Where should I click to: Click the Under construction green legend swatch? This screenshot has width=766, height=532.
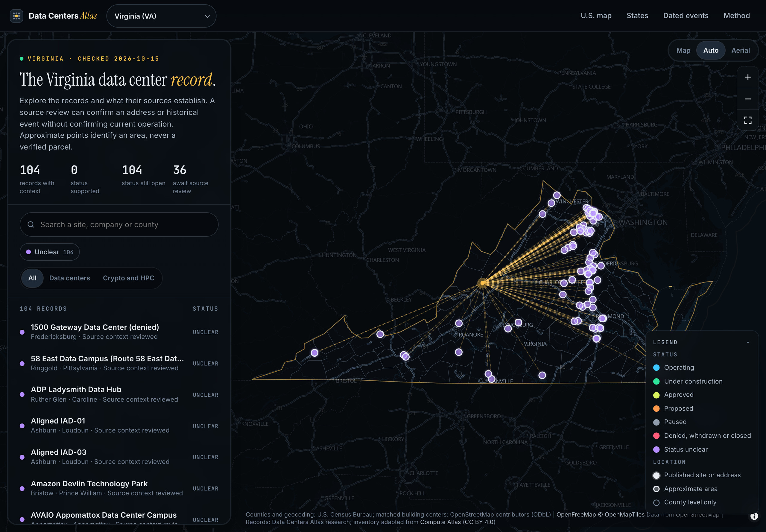click(x=656, y=381)
